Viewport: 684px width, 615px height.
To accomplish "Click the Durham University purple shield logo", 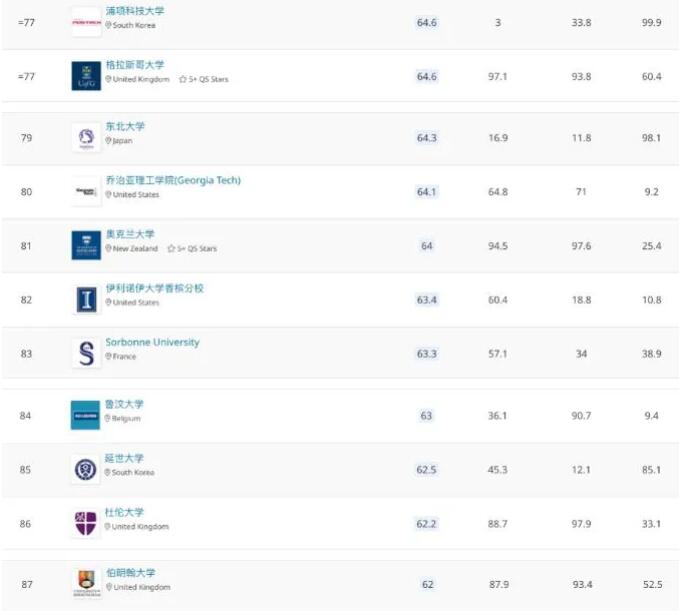I will (85, 523).
